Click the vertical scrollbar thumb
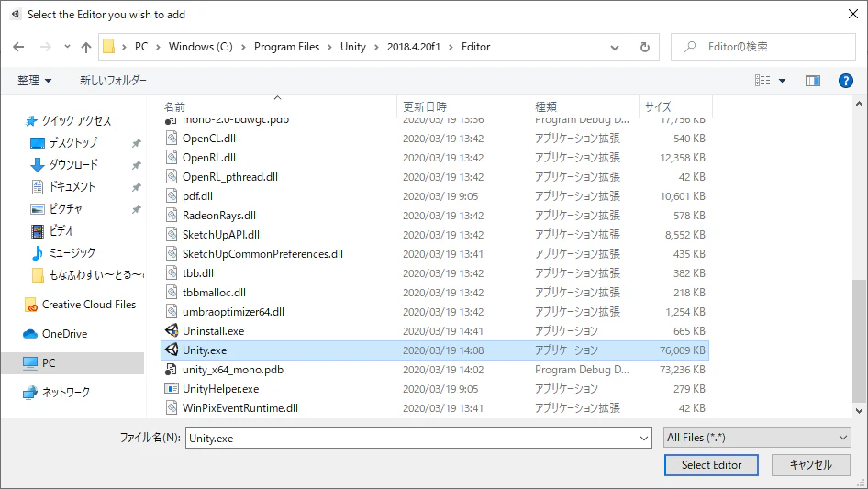Viewport: 868px width, 489px height. (x=859, y=341)
